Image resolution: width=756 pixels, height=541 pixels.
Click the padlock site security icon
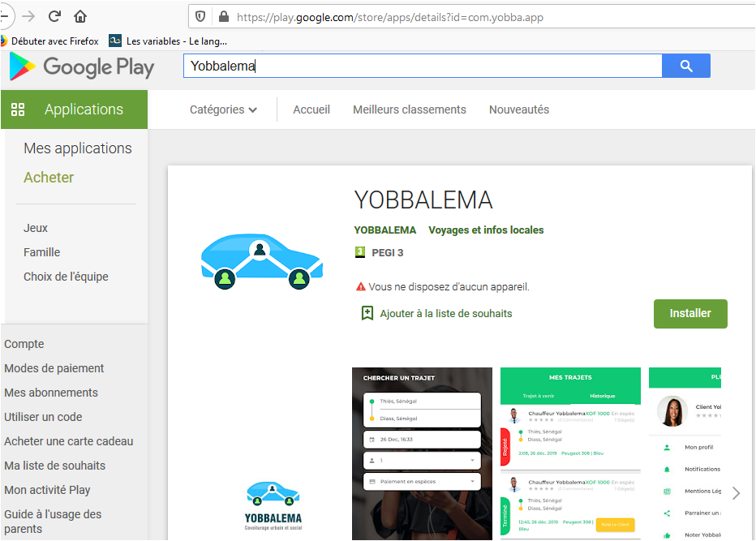pos(224,17)
